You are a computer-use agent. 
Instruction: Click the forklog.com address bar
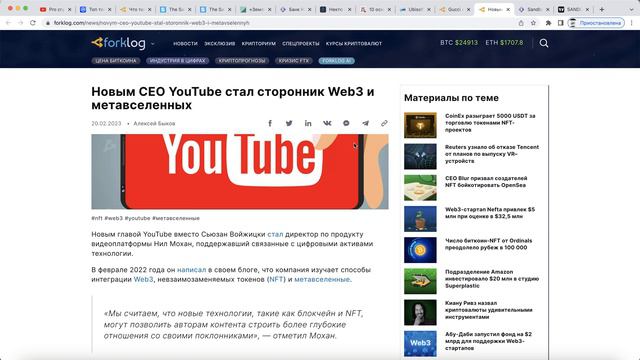tap(280, 23)
